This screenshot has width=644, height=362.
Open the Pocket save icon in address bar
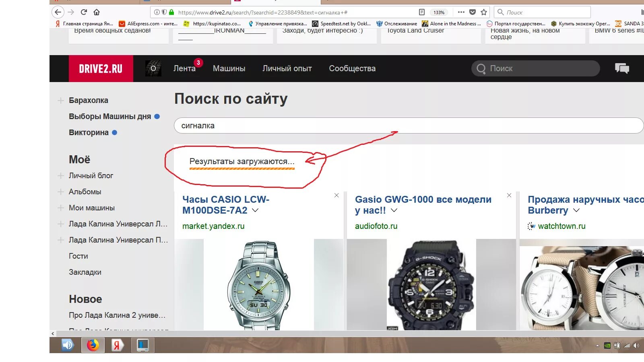[473, 12]
